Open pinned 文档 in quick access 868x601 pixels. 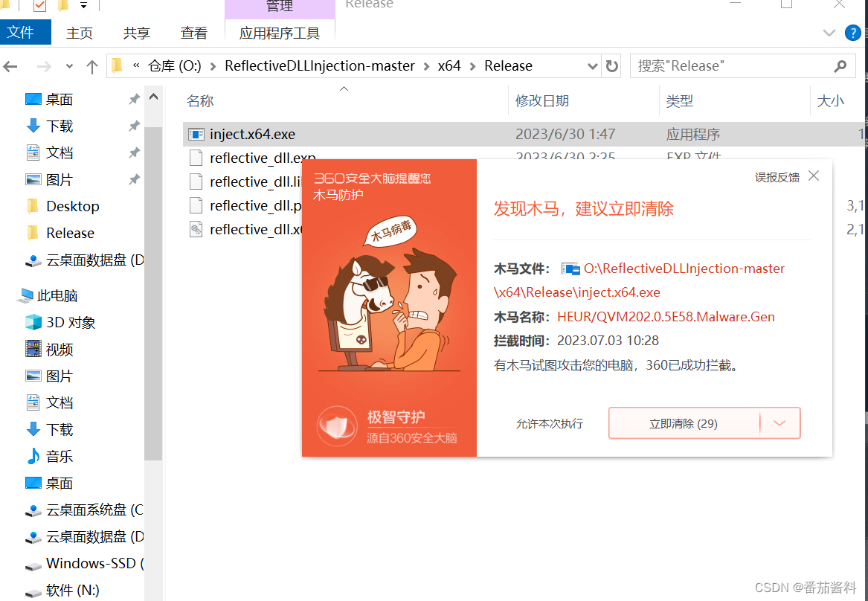click(60, 152)
